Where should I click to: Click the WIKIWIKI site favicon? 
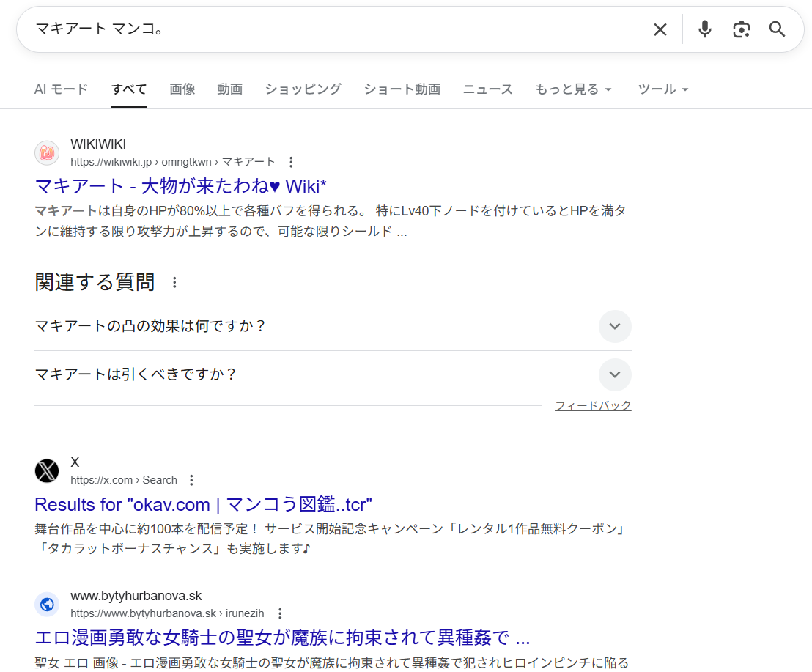(x=47, y=152)
